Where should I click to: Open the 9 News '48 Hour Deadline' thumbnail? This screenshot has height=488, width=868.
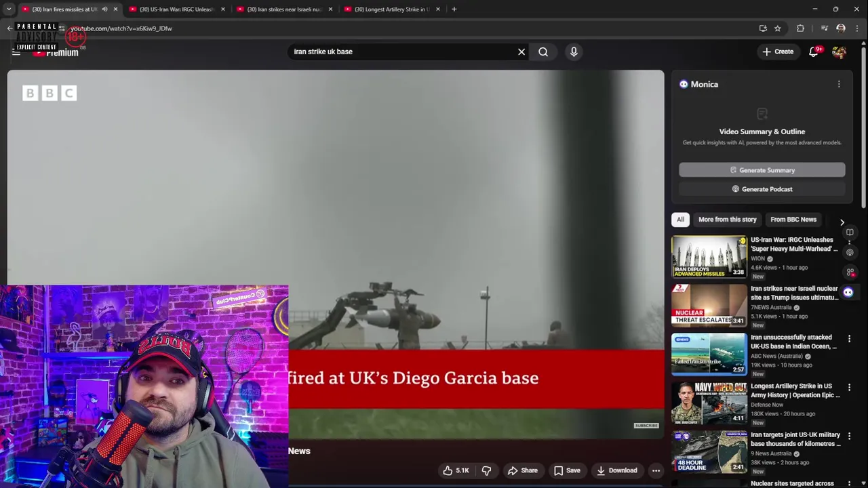[709, 451]
